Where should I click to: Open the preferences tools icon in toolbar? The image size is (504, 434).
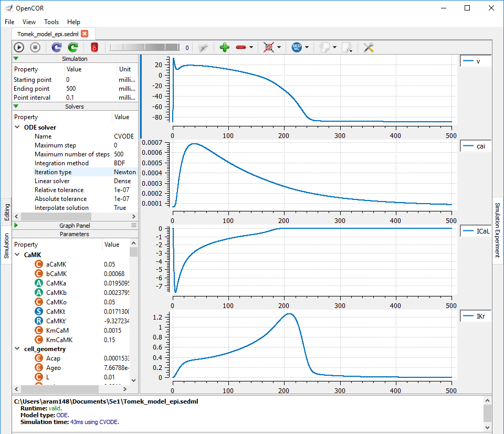(369, 47)
